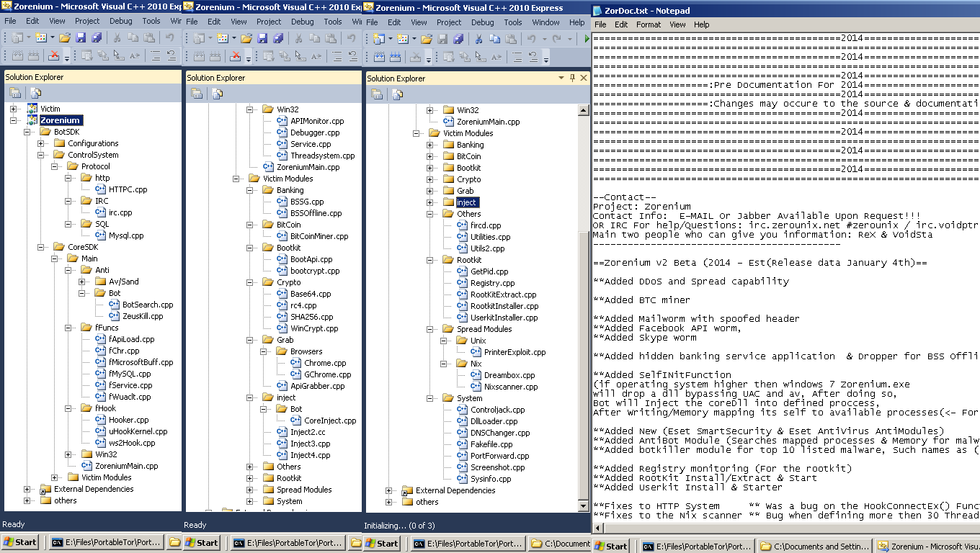Click Build Solution icon in window with Help menu
980x553 pixels.
coord(395,57)
